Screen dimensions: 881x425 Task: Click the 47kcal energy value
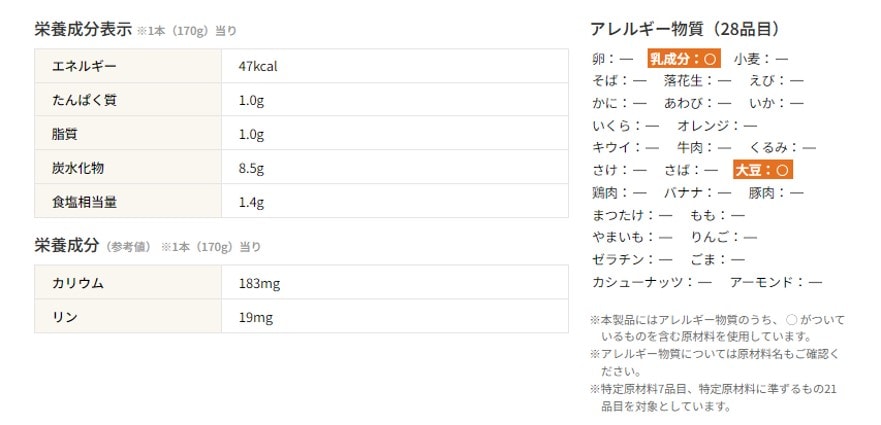[257, 66]
